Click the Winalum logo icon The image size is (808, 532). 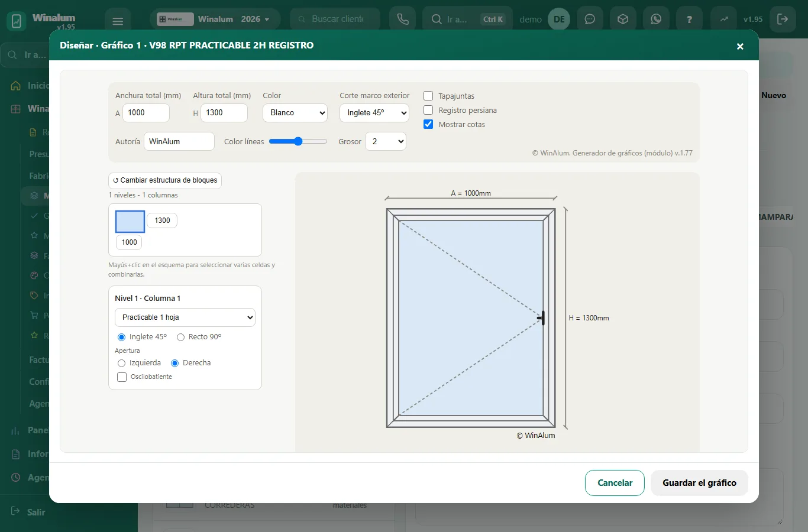[x=17, y=21]
